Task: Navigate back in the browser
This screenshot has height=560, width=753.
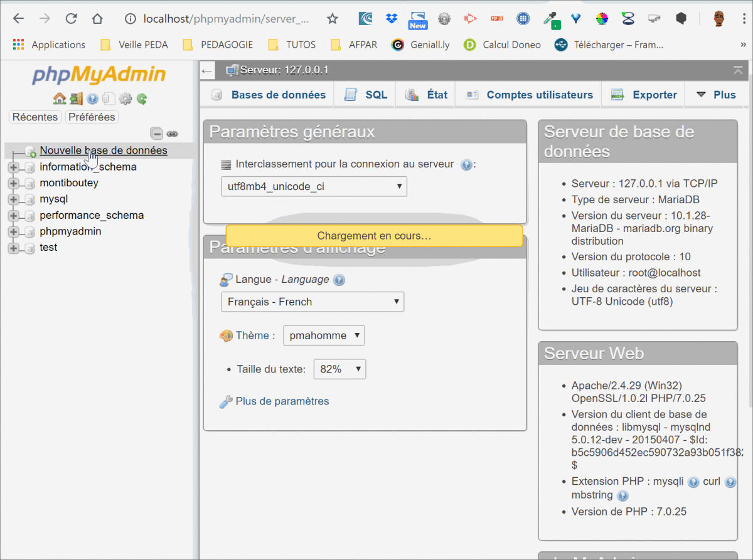Action: point(18,19)
